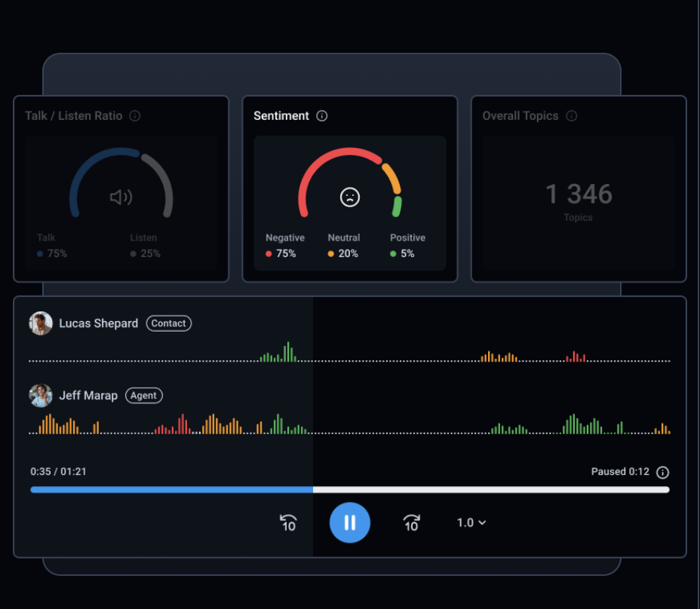Image resolution: width=700 pixels, height=609 pixels.
Task: Click the 1 346 Topics count
Action: tap(578, 194)
